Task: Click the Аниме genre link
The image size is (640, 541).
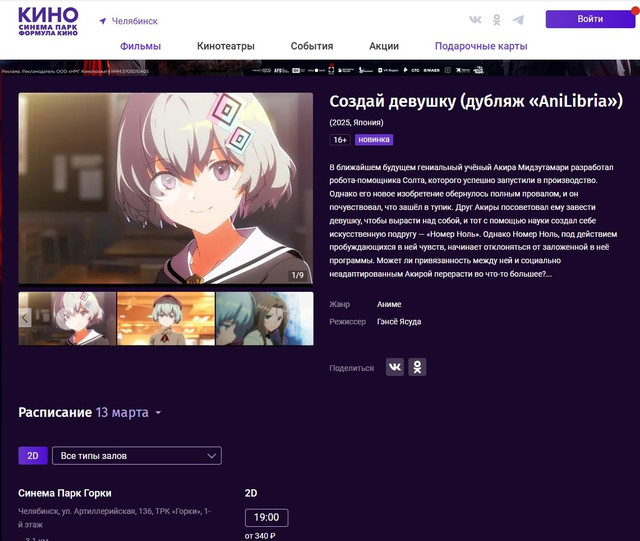Action: point(389,304)
